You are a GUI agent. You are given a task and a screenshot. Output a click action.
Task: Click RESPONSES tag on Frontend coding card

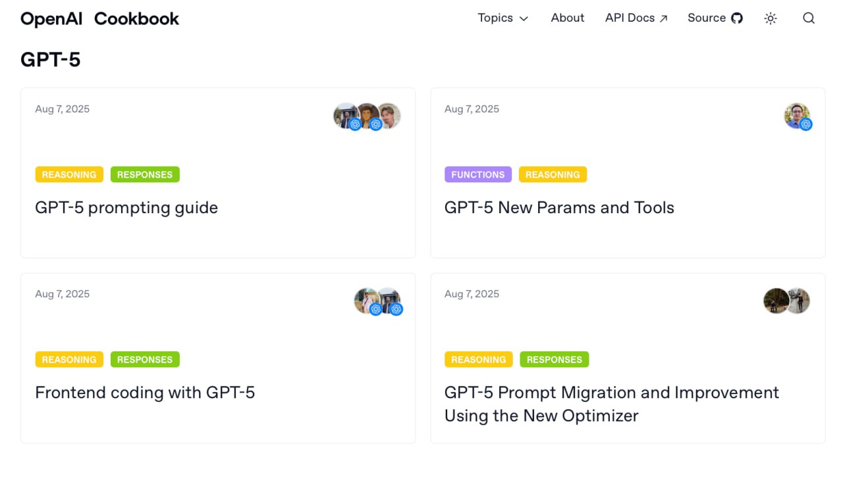(145, 359)
